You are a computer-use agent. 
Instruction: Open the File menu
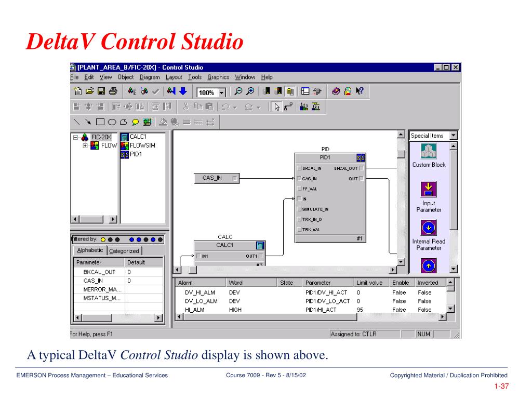74,77
